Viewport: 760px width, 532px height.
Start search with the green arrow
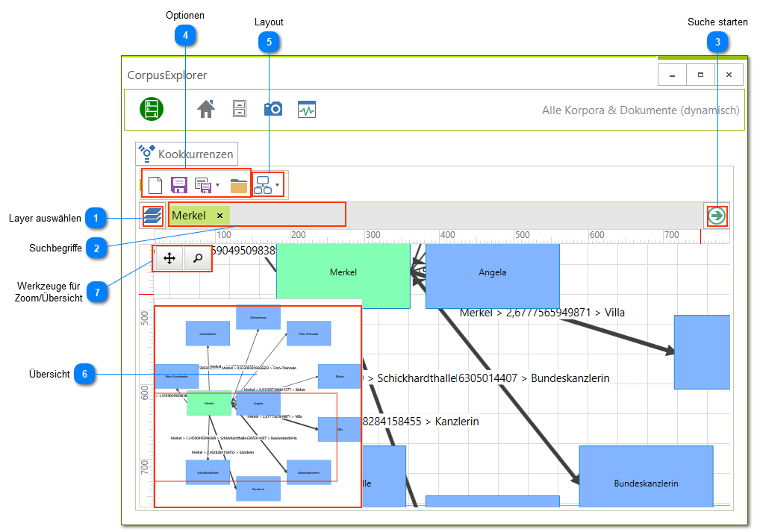pos(717,216)
